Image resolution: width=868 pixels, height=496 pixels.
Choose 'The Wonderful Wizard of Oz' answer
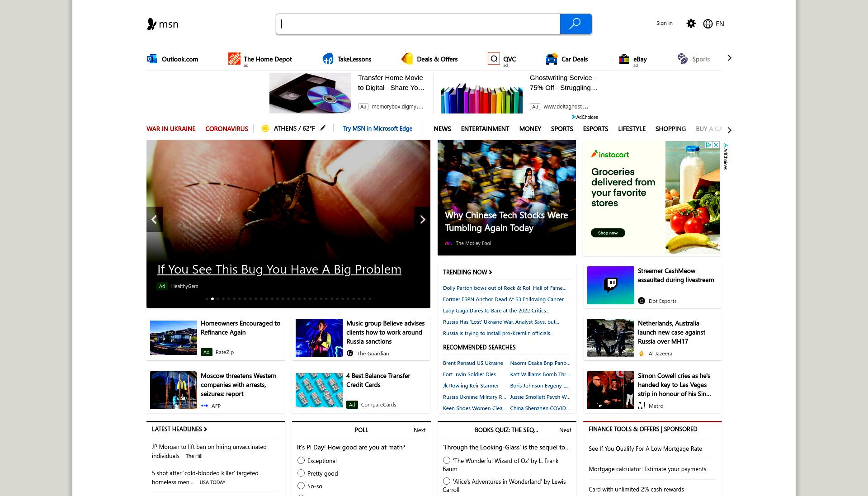click(447, 460)
